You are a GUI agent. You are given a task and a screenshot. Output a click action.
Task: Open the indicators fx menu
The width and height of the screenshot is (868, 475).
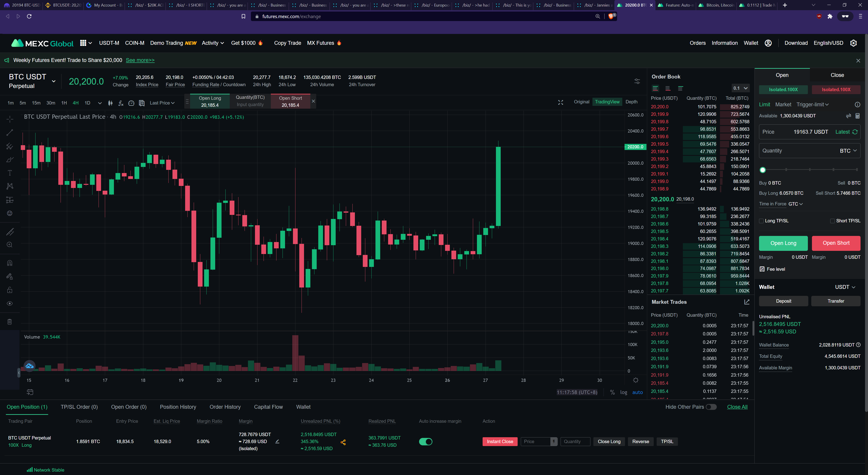[121, 103]
